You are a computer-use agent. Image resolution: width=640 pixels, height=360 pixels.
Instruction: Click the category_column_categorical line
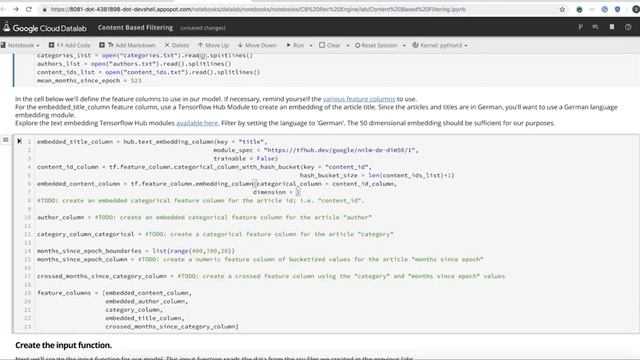(215, 234)
